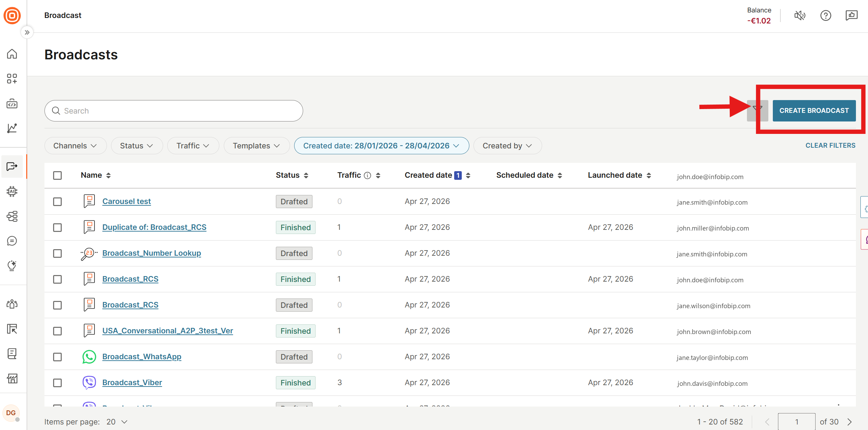The image size is (868, 430).
Task: Open the Developer tools code icon
Action: point(12,104)
